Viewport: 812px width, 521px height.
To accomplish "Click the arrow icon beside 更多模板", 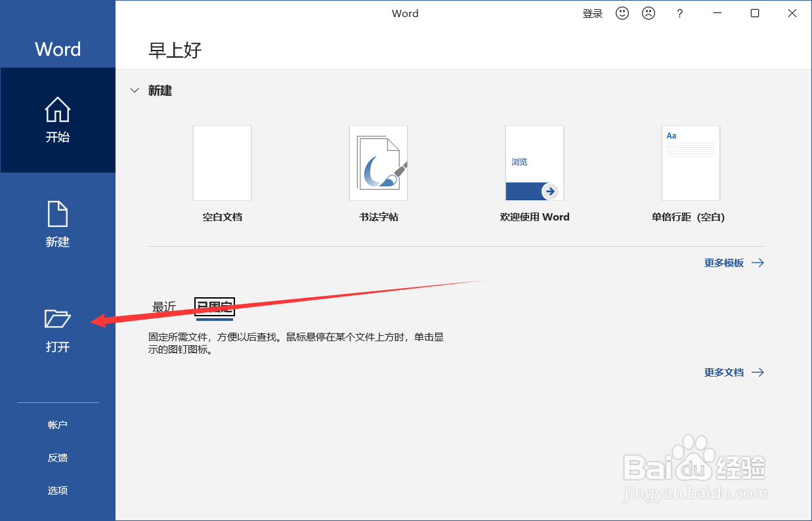I will [x=758, y=262].
